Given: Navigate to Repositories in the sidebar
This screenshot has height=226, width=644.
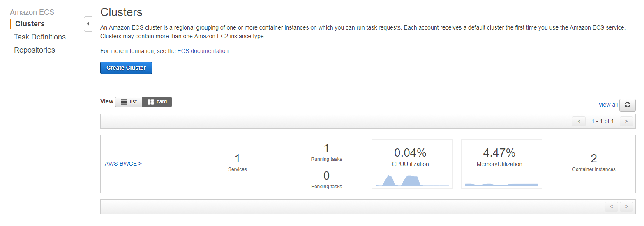Looking at the screenshot, I should (x=35, y=50).
